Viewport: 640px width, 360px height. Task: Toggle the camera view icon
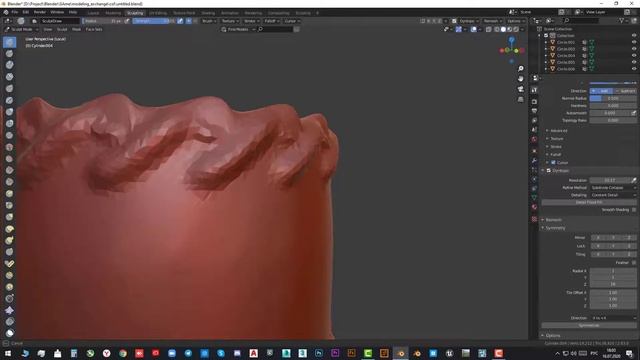520,89
